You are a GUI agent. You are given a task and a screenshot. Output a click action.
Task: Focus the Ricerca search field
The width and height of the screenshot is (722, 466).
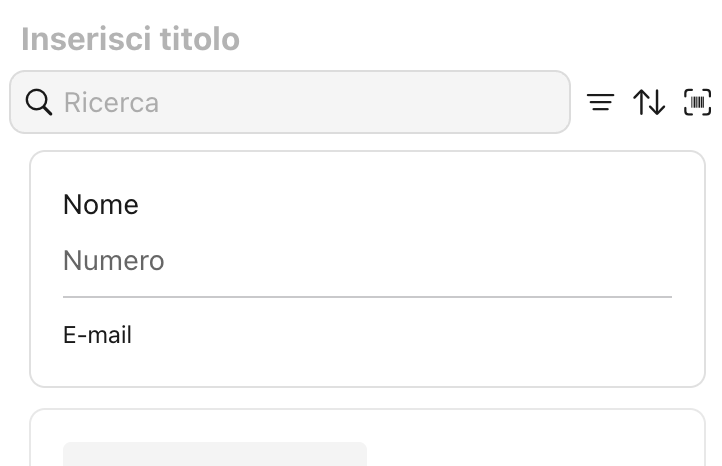(300, 102)
